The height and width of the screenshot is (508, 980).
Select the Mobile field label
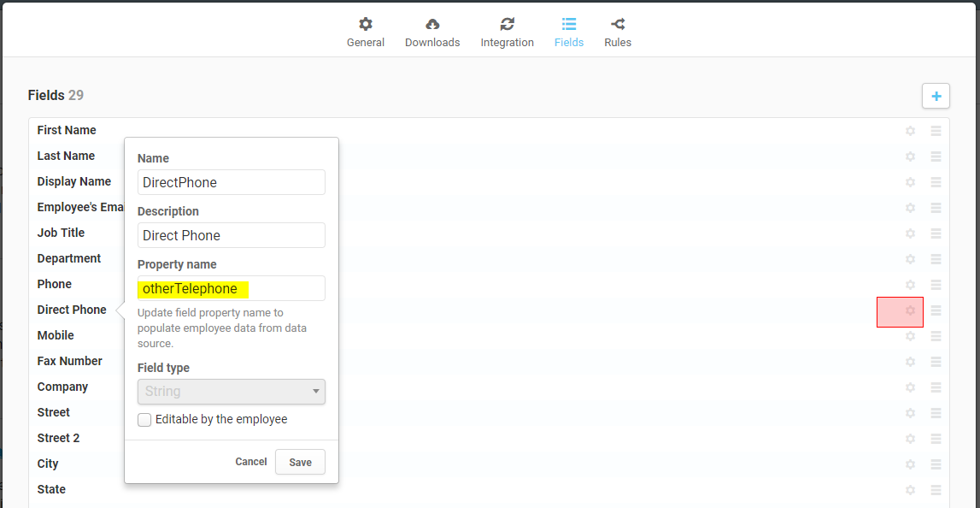(x=56, y=335)
